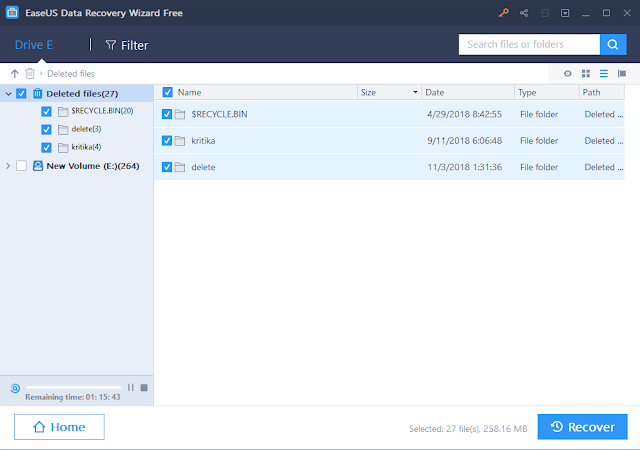The height and width of the screenshot is (450, 640).
Task: Click the scan progress spinner icon
Action: (x=15, y=388)
